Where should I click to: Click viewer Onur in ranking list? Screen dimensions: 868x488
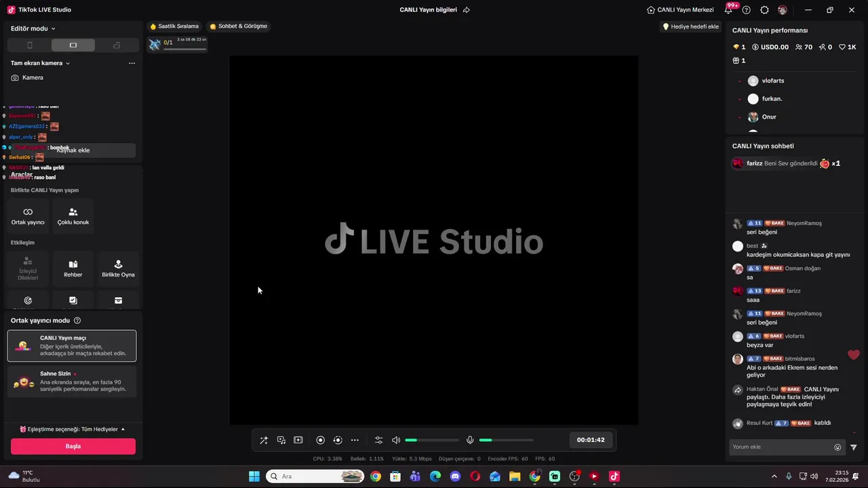pos(768,117)
